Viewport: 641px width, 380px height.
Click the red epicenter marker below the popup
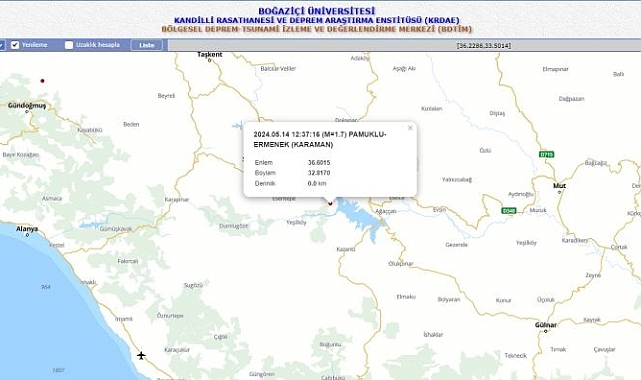330,203
